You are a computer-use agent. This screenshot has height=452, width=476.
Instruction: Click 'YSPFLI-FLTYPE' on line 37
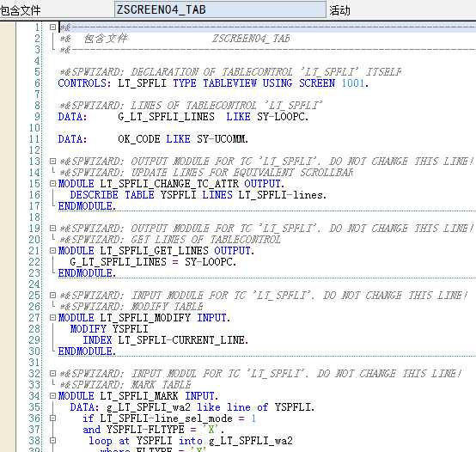(145, 430)
